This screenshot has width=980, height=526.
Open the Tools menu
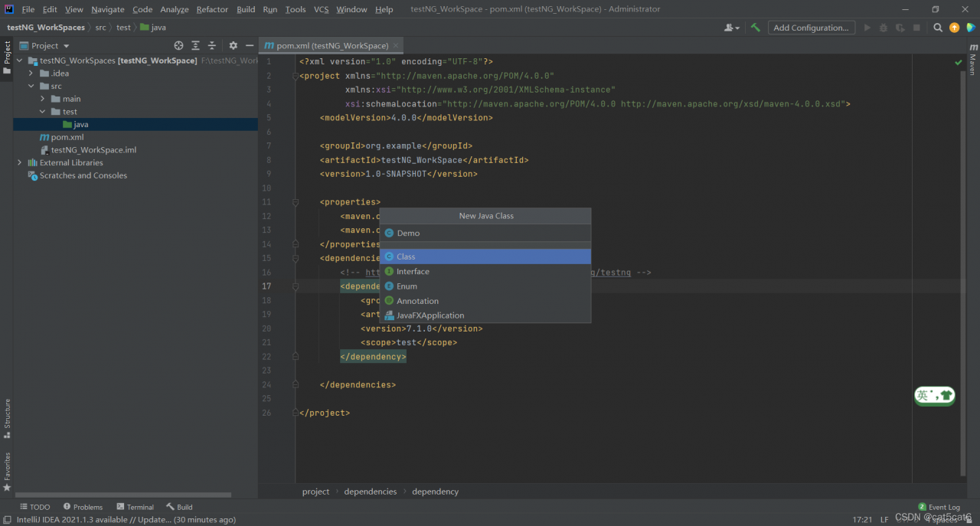296,9
